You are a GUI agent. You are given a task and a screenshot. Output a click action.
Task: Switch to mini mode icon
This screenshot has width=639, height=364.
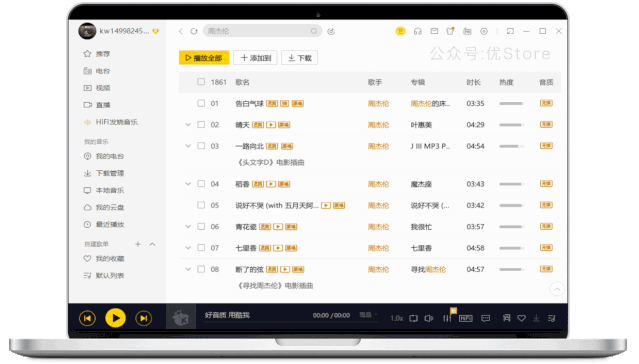510,31
